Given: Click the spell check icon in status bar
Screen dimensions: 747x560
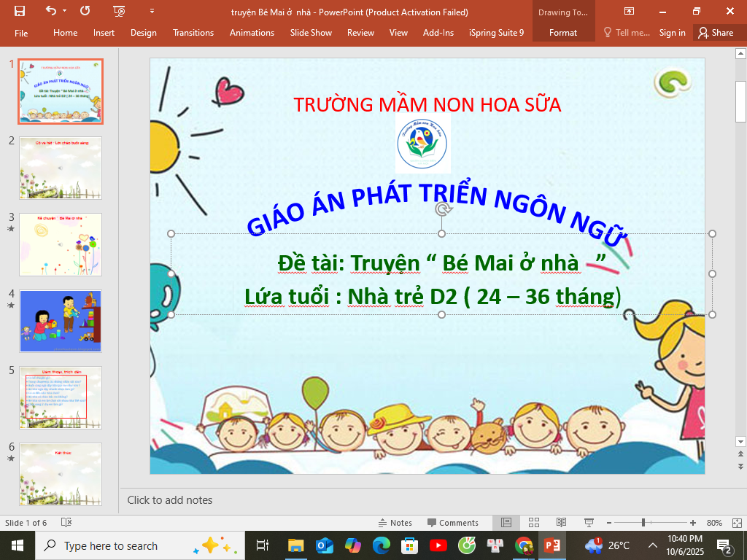Looking at the screenshot, I should pos(66,523).
